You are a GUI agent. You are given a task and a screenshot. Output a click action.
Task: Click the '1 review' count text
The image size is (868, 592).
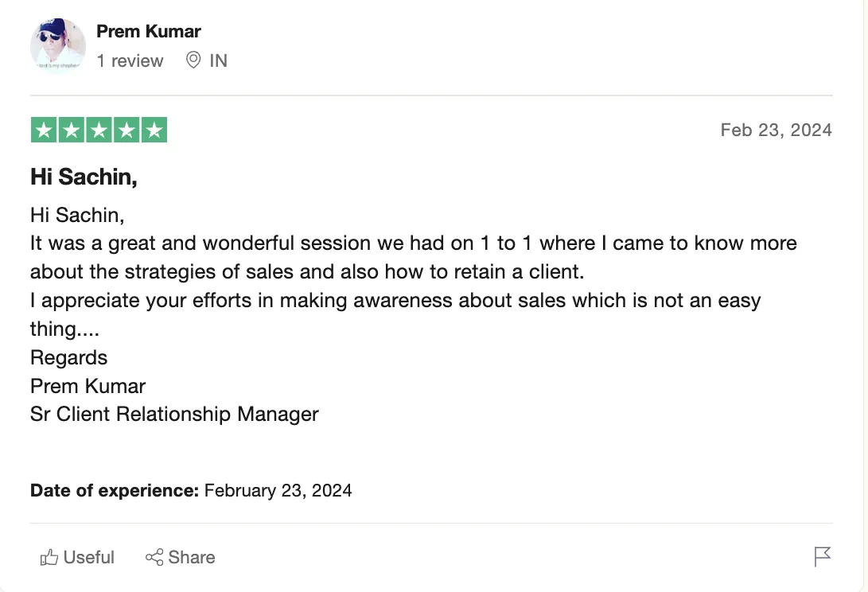pyautogui.click(x=130, y=61)
